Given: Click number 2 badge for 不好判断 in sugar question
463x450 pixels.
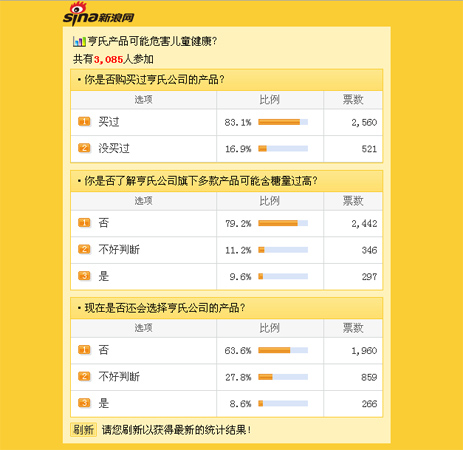Looking at the screenshot, I should [x=84, y=249].
